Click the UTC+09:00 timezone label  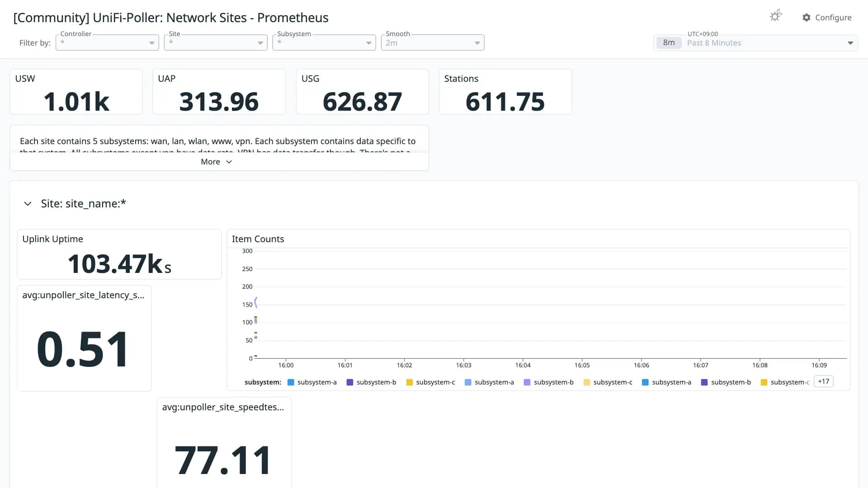click(x=703, y=34)
